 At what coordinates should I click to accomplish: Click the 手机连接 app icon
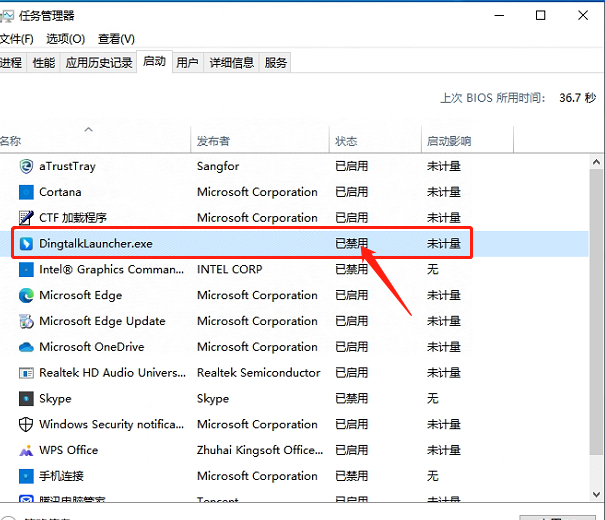tap(26, 476)
